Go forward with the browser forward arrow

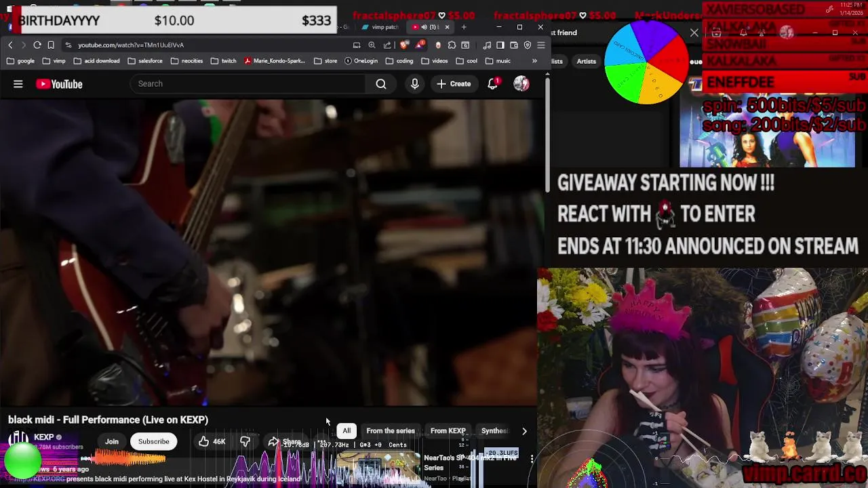(x=23, y=45)
